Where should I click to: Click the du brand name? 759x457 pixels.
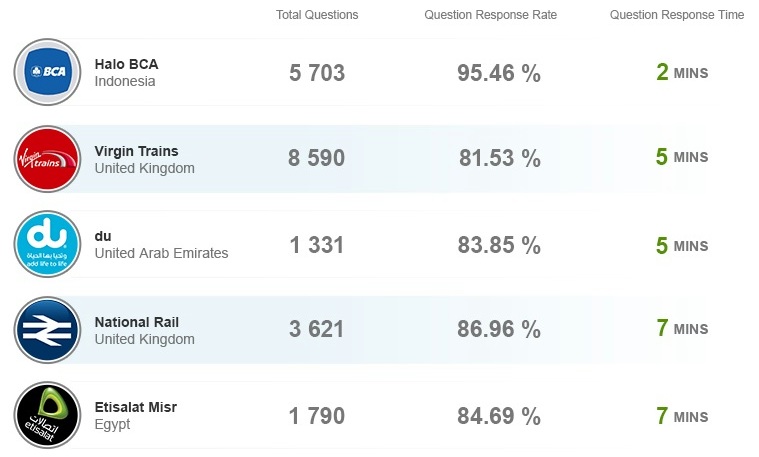103,236
